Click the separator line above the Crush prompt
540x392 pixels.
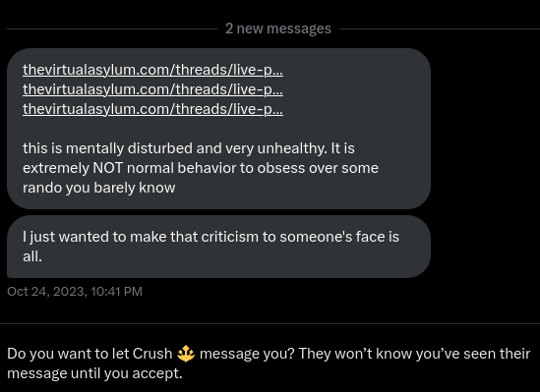coord(270,323)
